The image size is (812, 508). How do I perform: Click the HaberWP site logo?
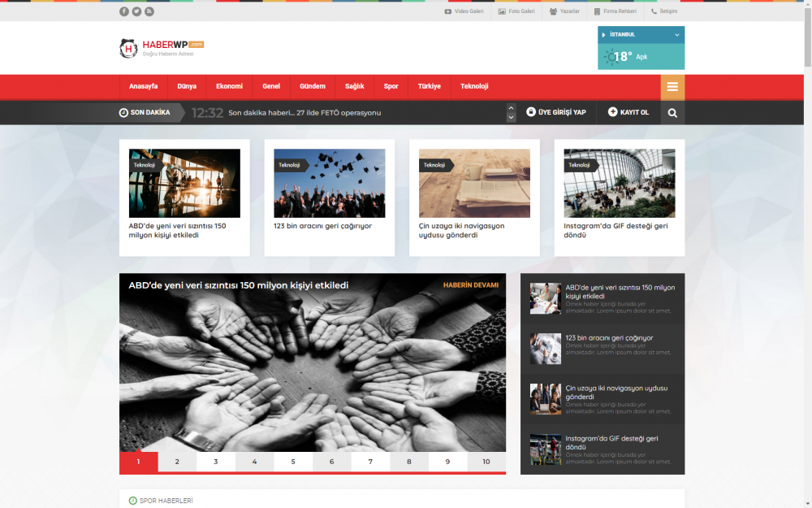pyautogui.click(x=162, y=48)
